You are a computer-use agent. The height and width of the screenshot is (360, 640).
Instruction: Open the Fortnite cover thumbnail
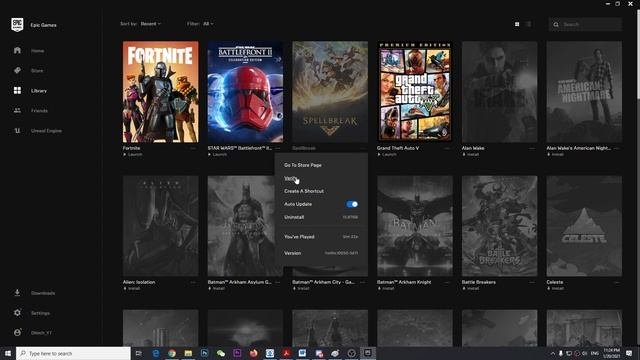[161, 91]
